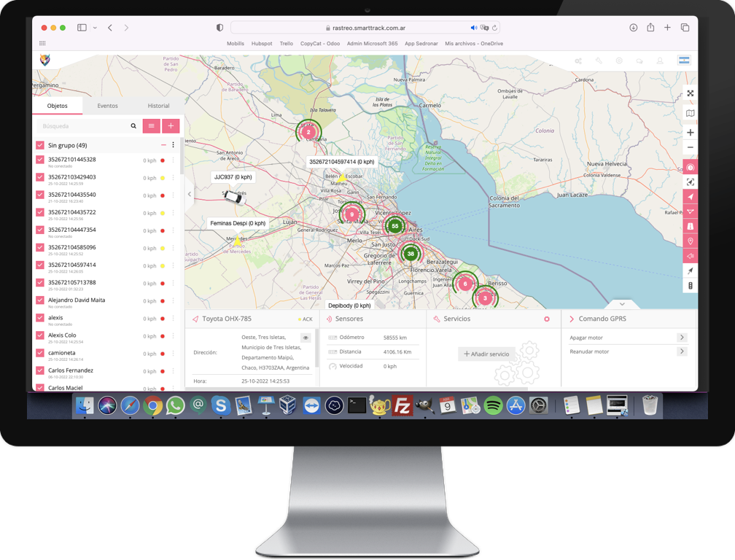Open the map layers selector icon
Screen dimensions: 735x560
tap(690, 113)
